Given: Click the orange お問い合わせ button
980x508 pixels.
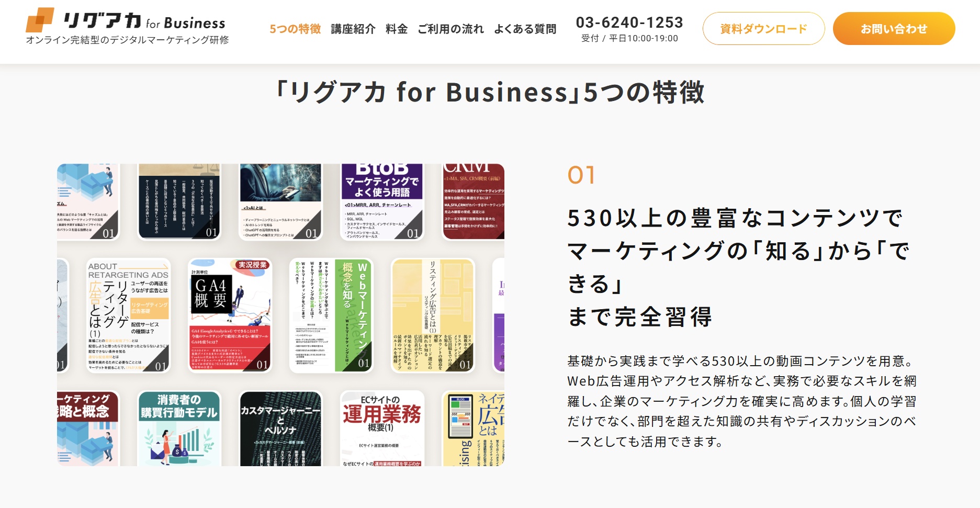Looking at the screenshot, I should click(x=894, y=29).
